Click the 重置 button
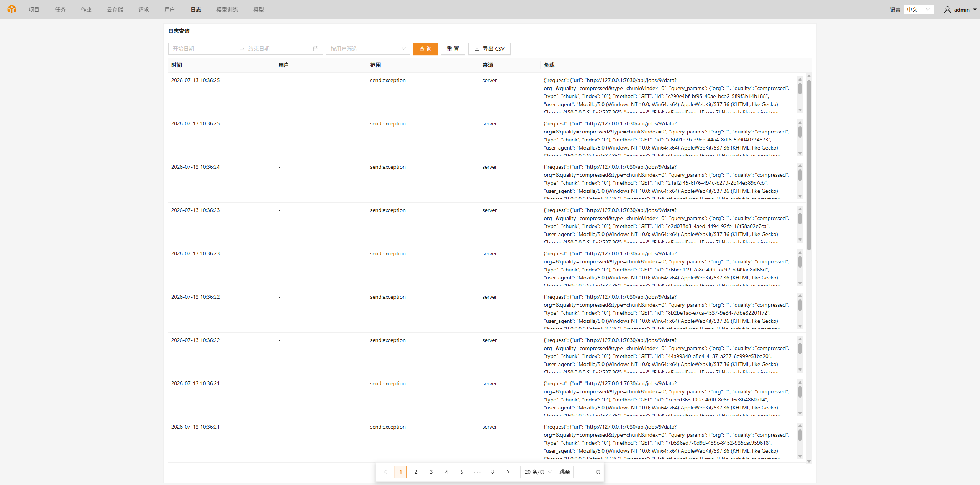This screenshot has width=980, height=485. tap(453, 49)
